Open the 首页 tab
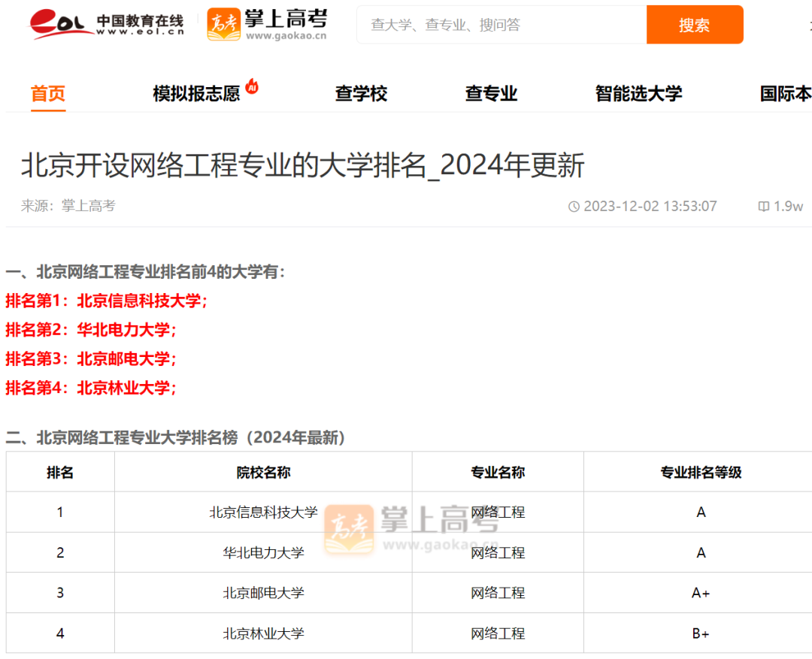The width and height of the screenshot is (812, 659). click(48, 94)
